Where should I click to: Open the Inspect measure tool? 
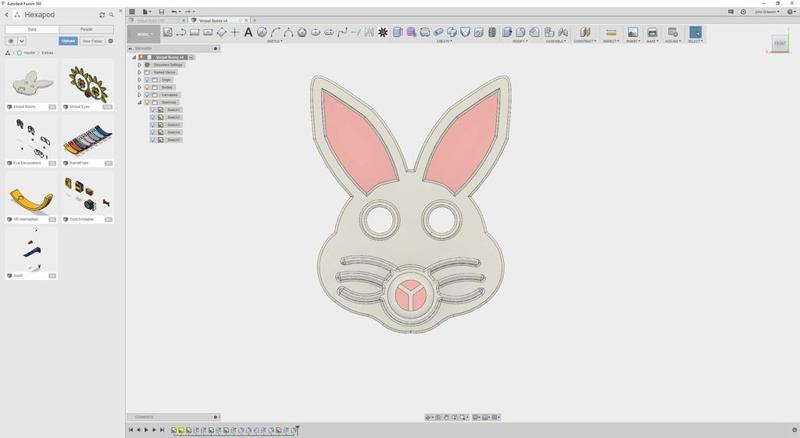point(610,32)
